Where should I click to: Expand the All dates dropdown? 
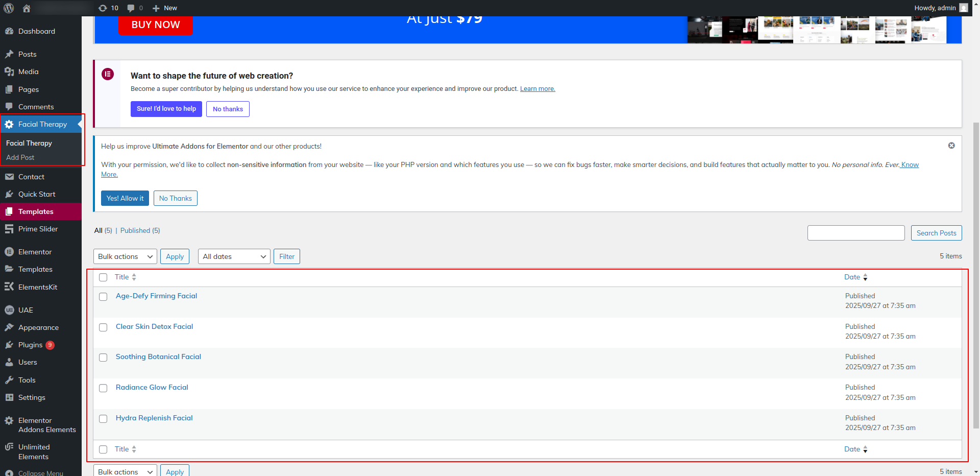(234, 256)
